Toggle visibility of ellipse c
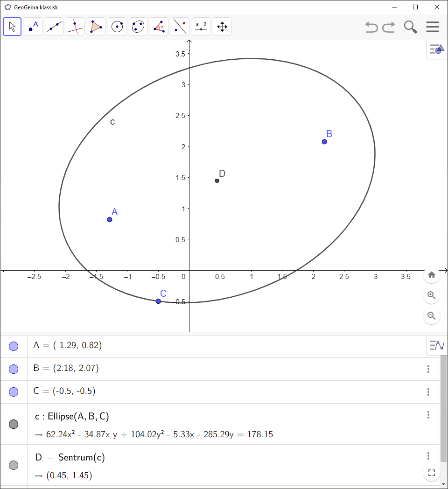 pos(14,424)
